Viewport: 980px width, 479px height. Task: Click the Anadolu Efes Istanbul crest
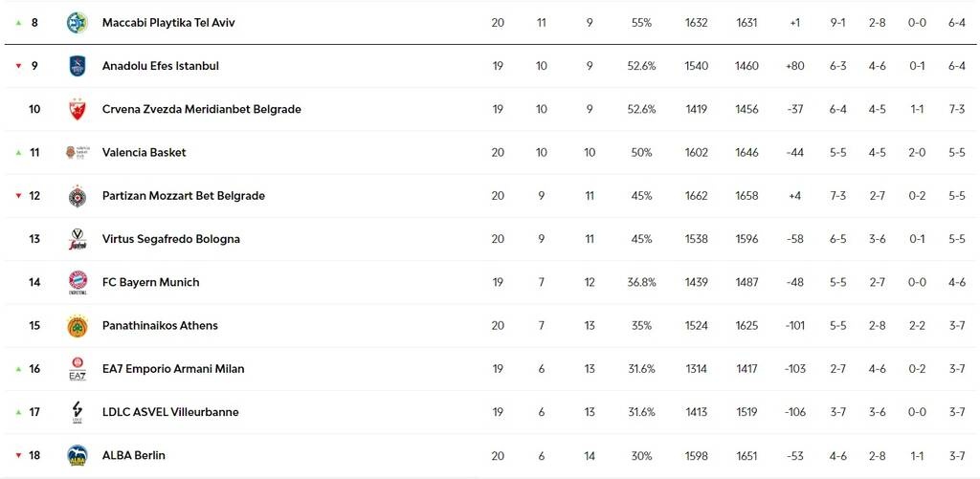coord(78,66)
